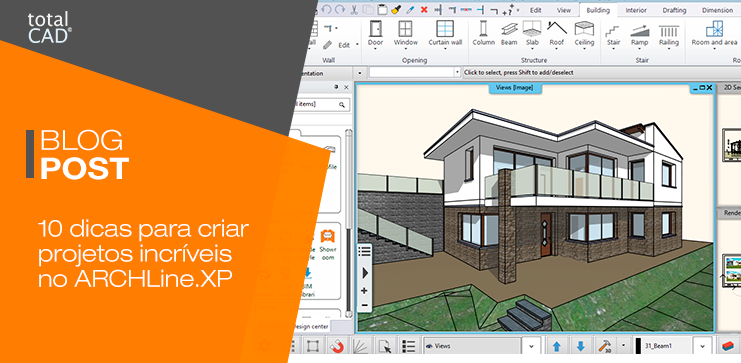Switch to the Dimension ribbon tab
This screenshot has height=363, width=741.
pyautogui.click(x=717, y=10)
